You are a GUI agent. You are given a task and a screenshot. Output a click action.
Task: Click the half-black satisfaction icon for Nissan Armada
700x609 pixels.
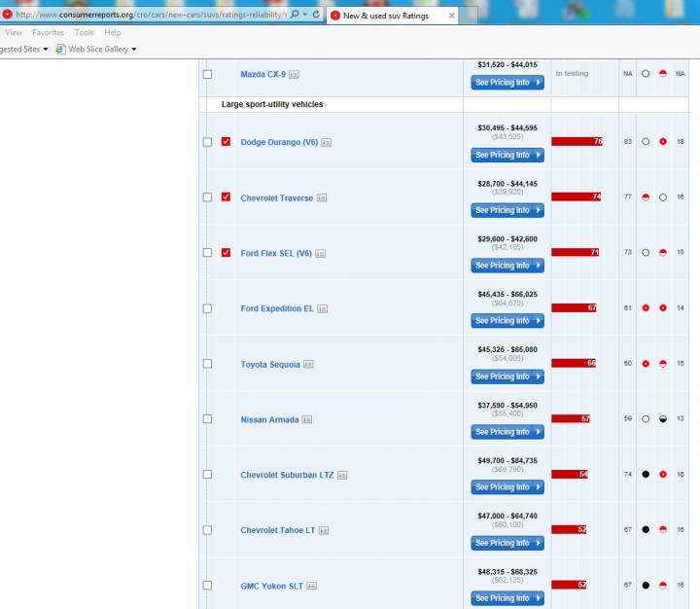point(663,419)
